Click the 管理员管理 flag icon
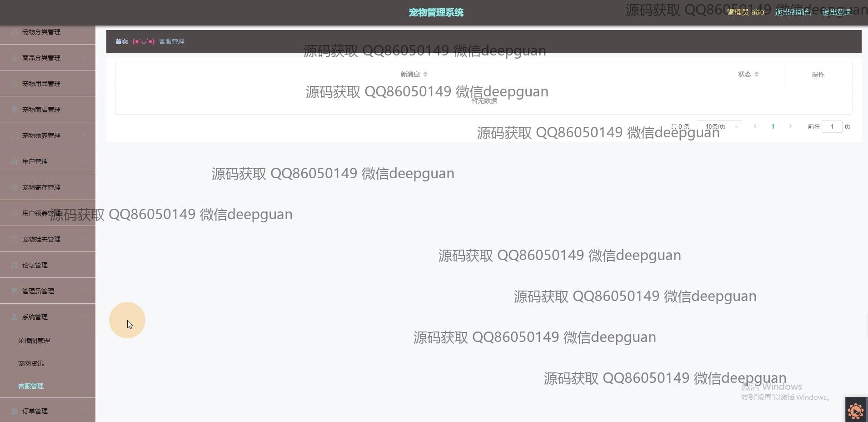Image resolution: width=868 pixels, height=422 pixels. tap(14, 291)
